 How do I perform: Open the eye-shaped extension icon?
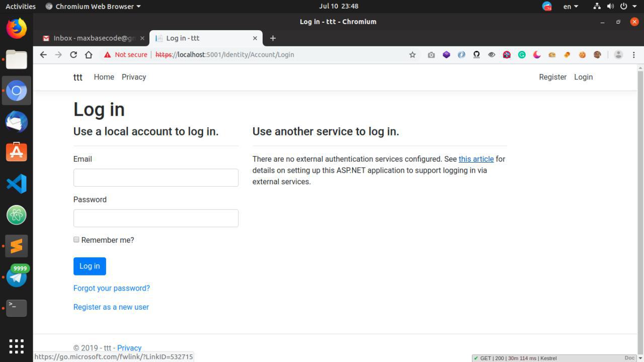click(x=492, y=54)
